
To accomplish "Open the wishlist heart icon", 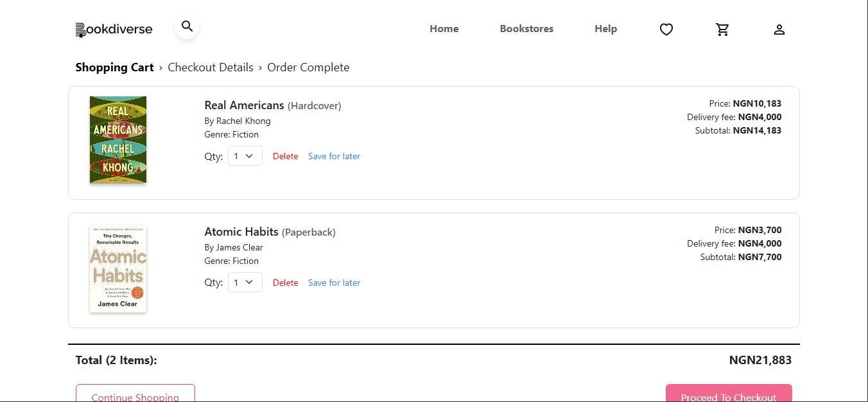I will click(666, 30).
